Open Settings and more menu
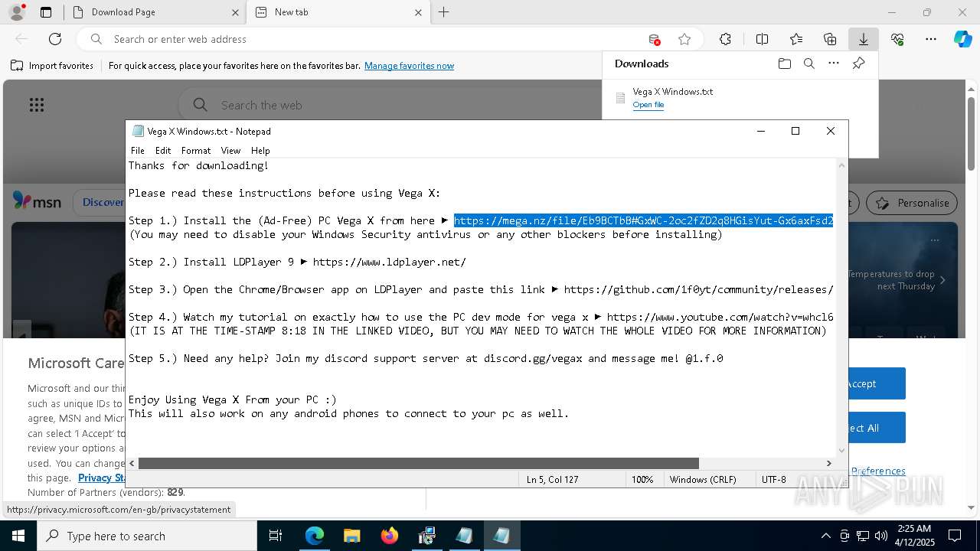 tap(931, 39)
